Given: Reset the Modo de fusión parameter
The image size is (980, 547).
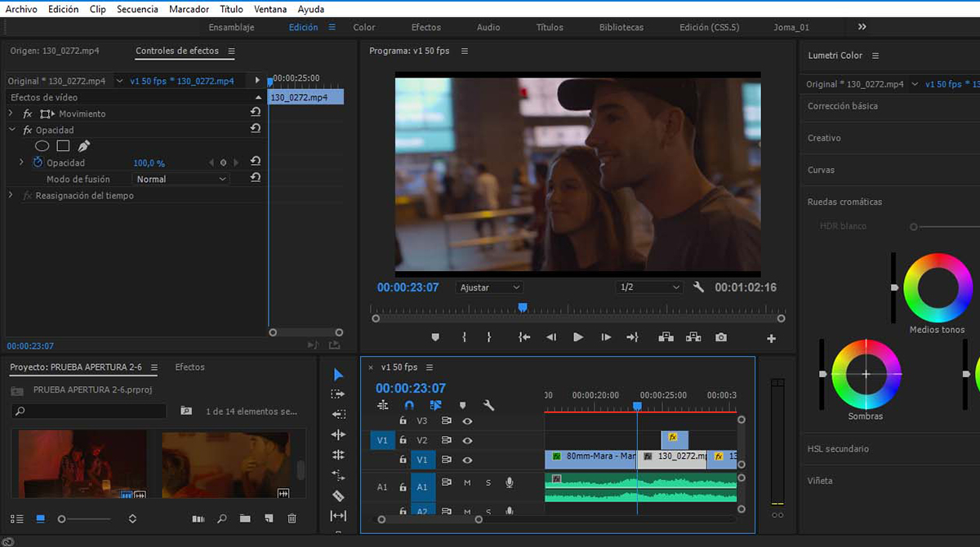Looking at the screenshot, I should click(x=256, y=178).
